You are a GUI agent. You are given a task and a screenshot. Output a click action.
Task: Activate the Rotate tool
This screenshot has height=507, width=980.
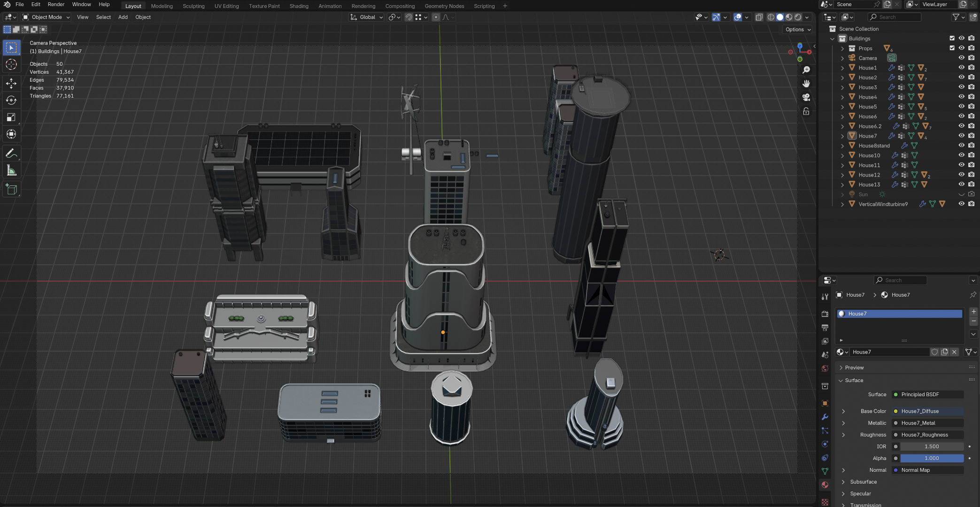(x=11, y=100)
